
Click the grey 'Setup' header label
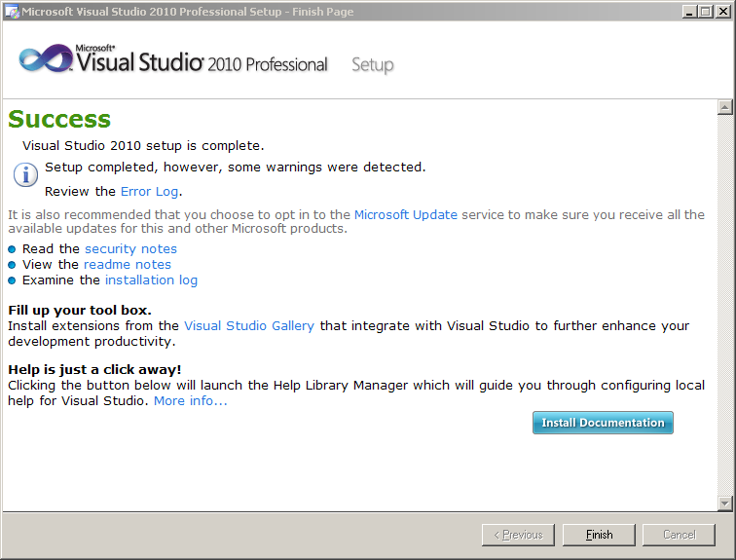pos(373,65)
